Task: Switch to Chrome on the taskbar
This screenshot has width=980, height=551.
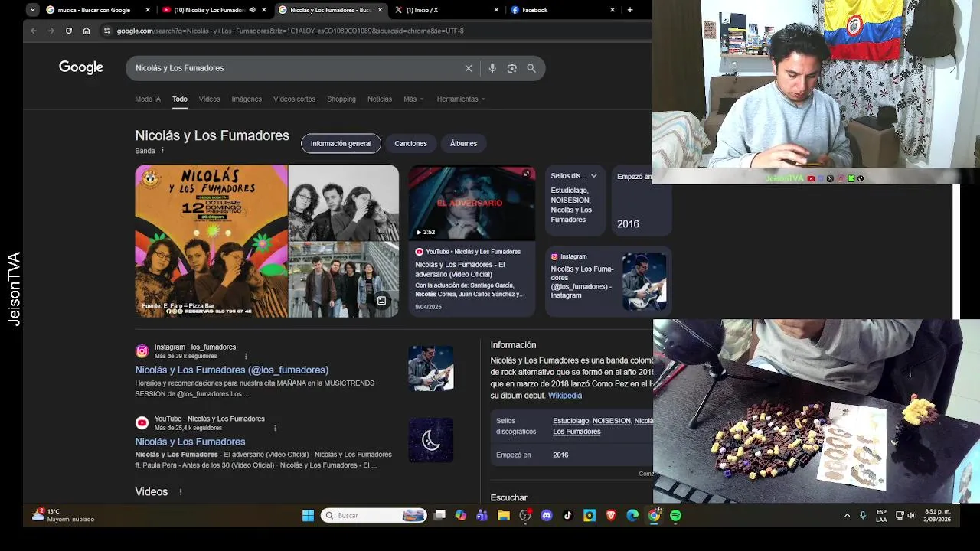Action: pos(654,516)
